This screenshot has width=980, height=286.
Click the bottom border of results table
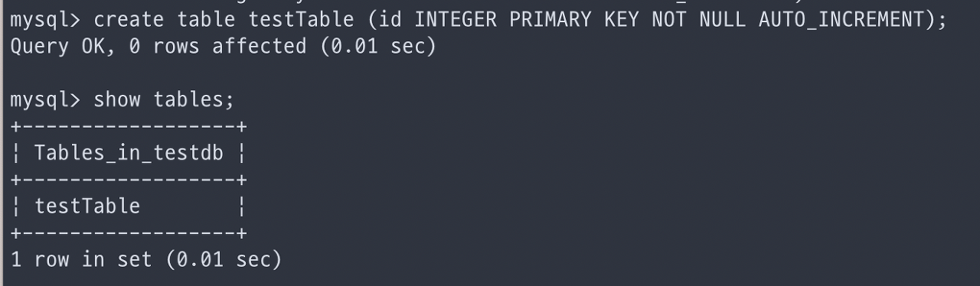(x=129, y=232)
